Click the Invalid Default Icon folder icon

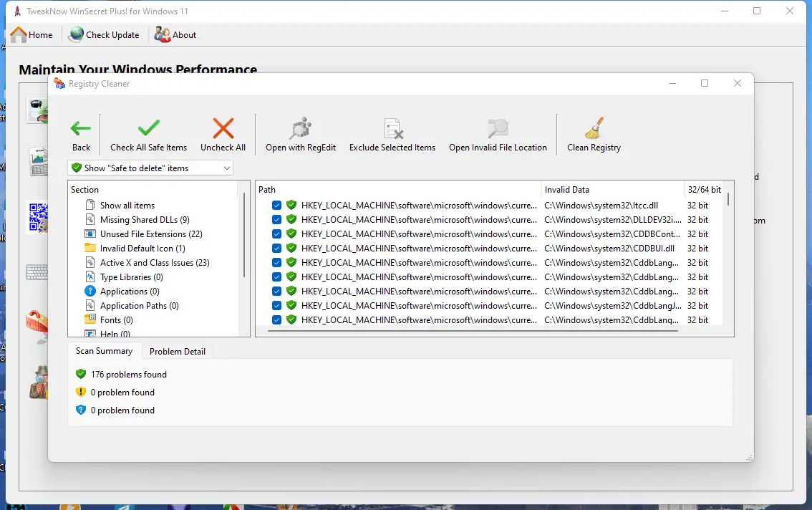click(x=90, y=248)
